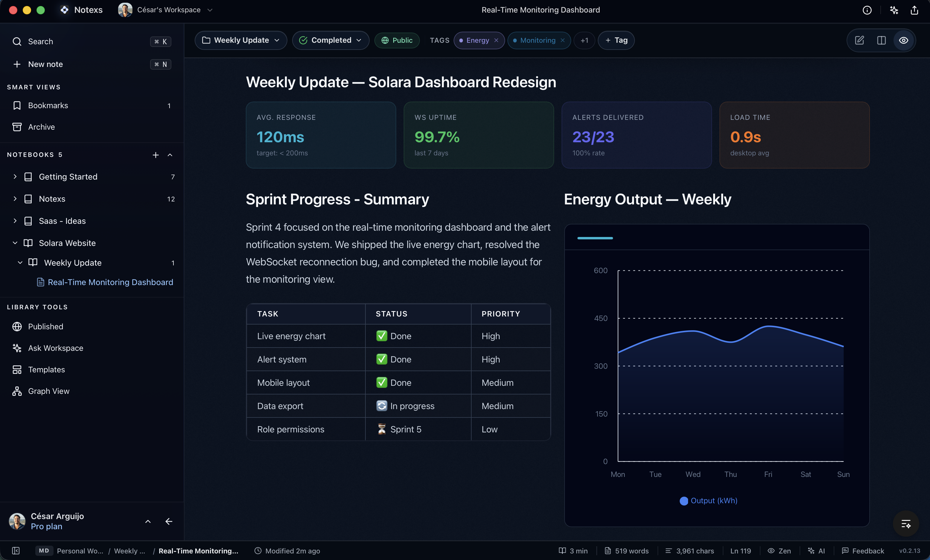Click the WS UPTIME 99.7% card
This screenshot has height=560, width=930.
click(478, 135)
